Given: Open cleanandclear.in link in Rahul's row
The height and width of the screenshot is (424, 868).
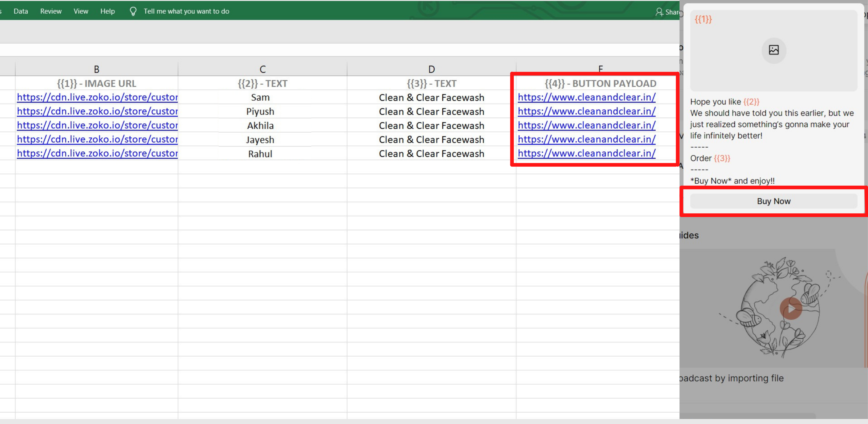Looking at the screenshot, I should pyautogui.click(x=587, y=153).
